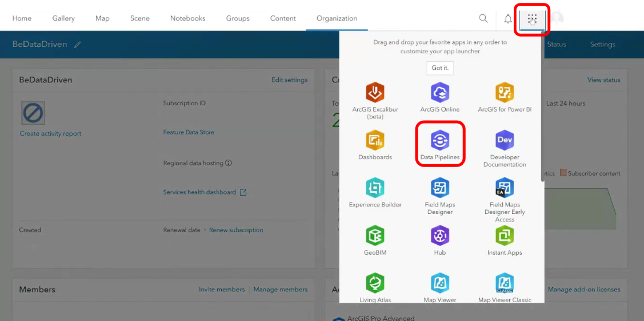The width and height of the screenshot is (644, 321).
Task: Open the Notebooks tab
Action: pos(187,18)
